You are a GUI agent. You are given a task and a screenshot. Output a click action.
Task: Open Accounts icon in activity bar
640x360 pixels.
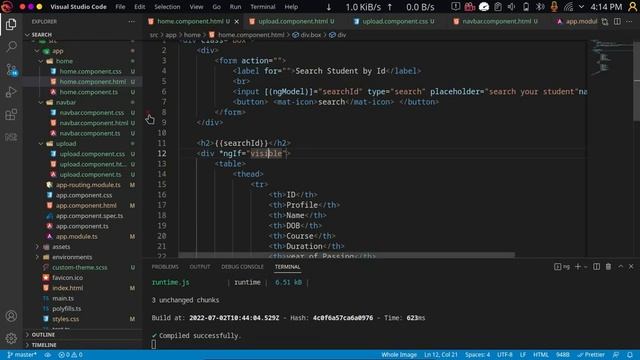point(11,316)
